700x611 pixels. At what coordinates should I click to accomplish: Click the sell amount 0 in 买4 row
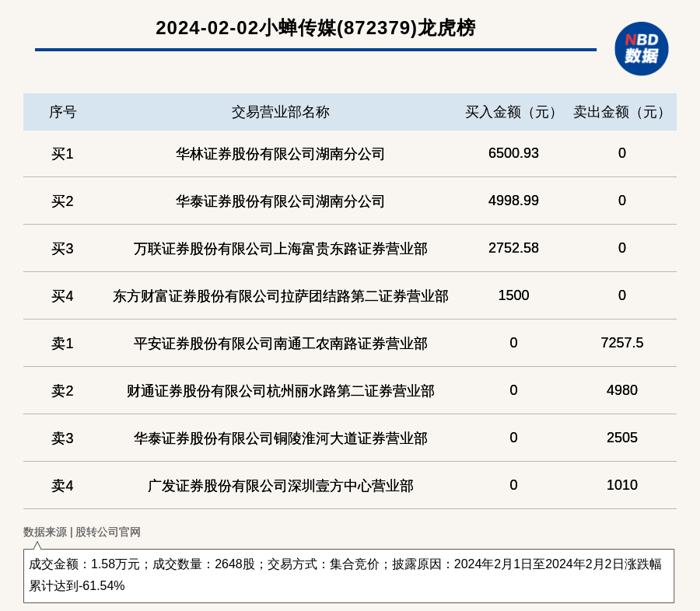coord(622,295)
